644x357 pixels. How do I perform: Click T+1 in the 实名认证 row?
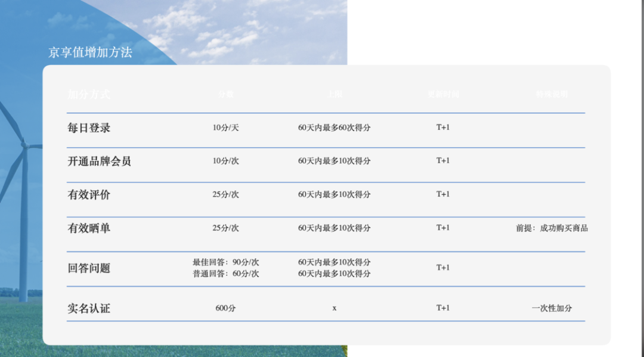(442, 308)
